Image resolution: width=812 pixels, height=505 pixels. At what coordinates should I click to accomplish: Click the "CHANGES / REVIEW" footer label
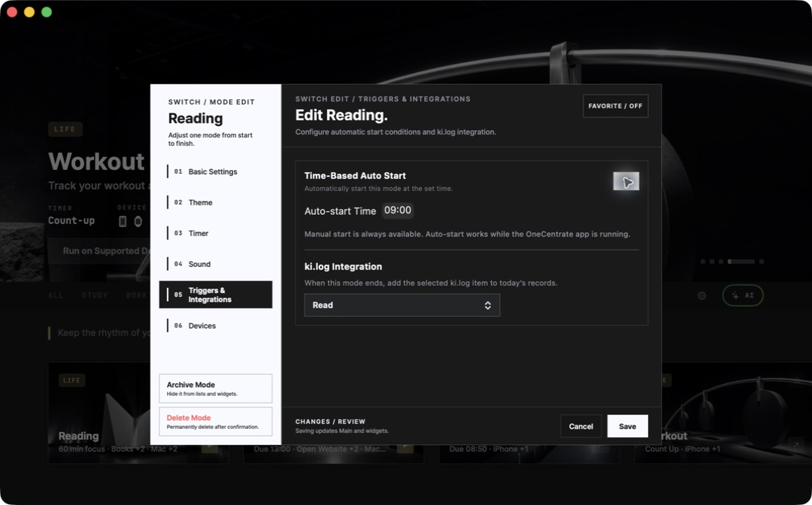tap(330, 422)
